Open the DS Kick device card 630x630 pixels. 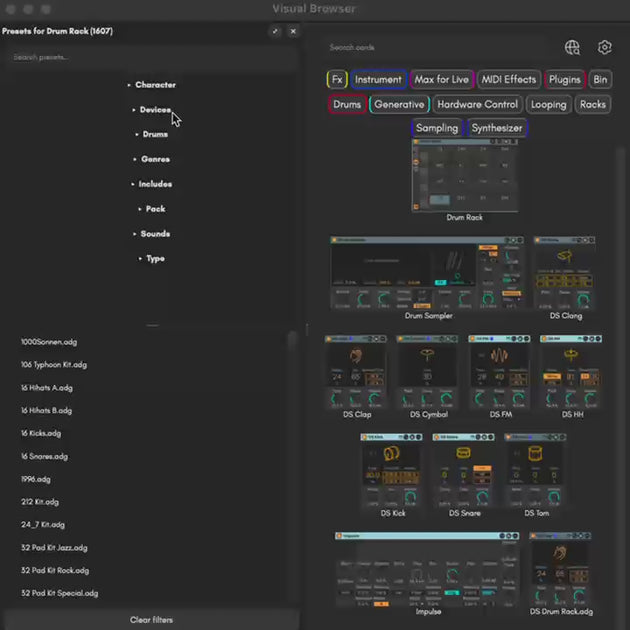click(392, 476)
